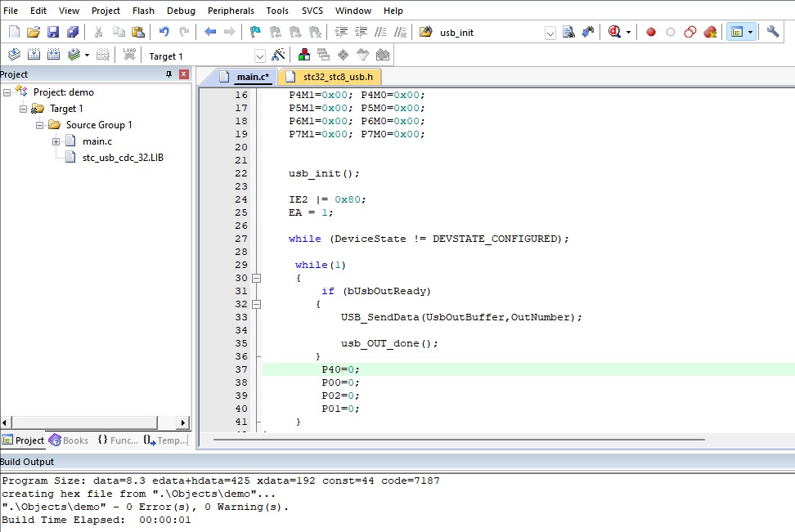Kill all breakpoints icon
This screenshot has width=795, height=532.
tap(710, 32)
